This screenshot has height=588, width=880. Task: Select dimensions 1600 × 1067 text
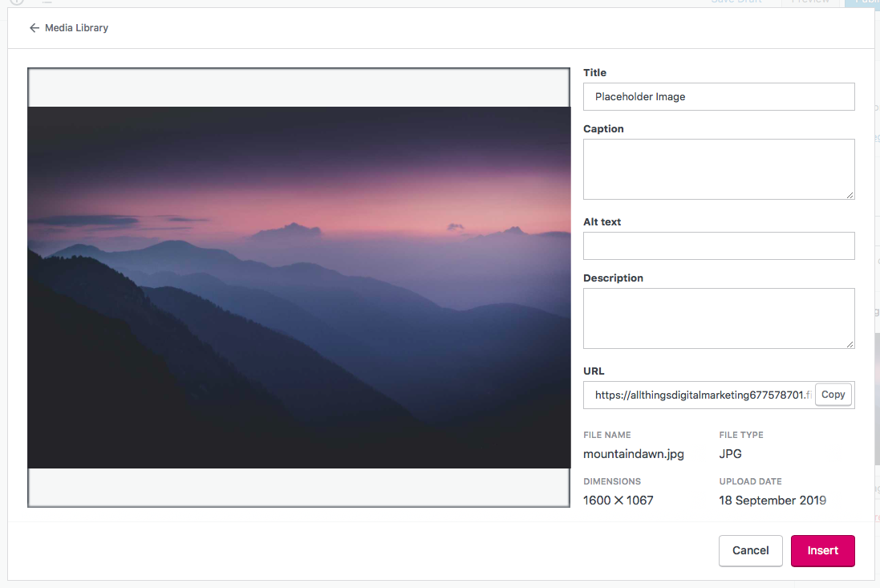click(x=618, y=501)
